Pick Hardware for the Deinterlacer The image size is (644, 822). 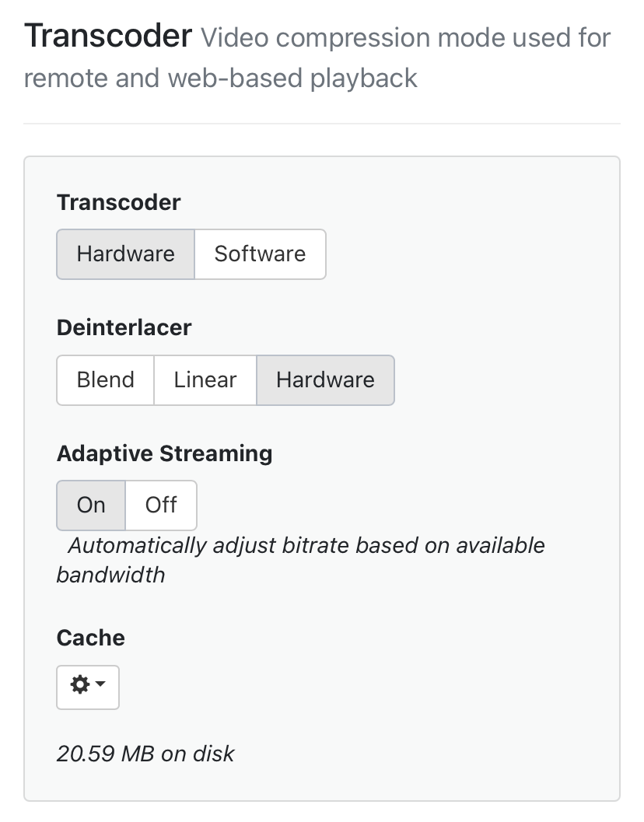[325, 380]
